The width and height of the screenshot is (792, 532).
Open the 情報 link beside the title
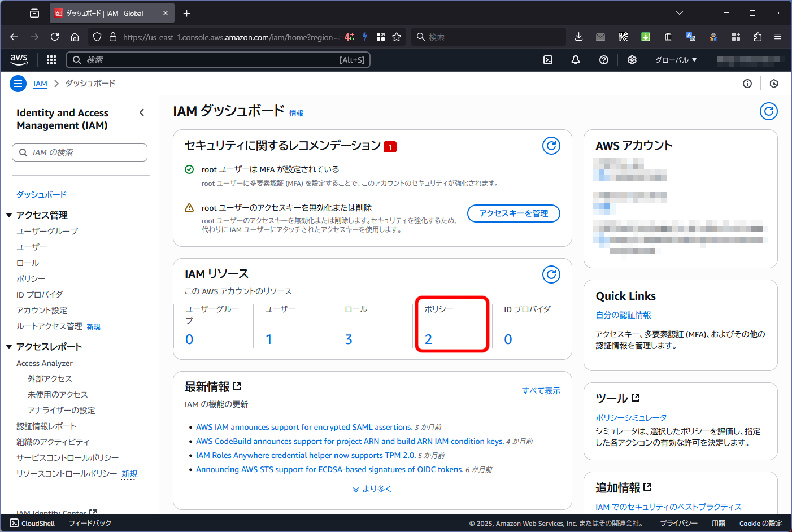(x=296, y=114)
